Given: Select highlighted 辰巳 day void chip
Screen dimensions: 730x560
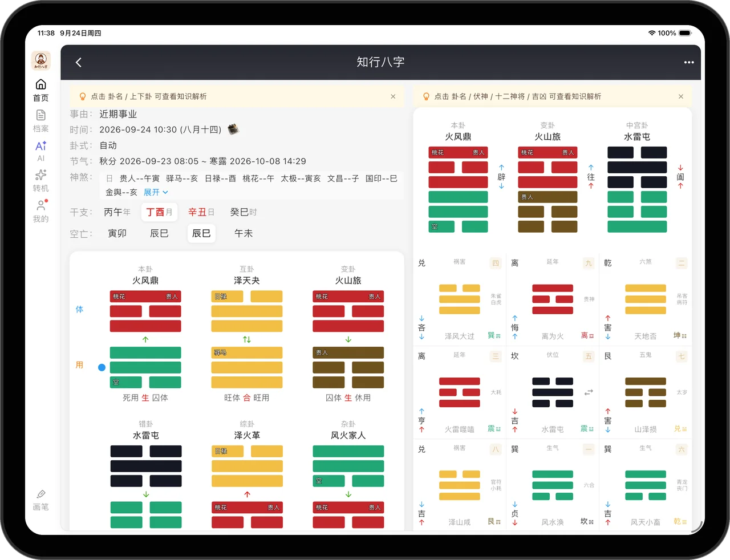Looking at the screenshot, I should click(x=201, y=233).
